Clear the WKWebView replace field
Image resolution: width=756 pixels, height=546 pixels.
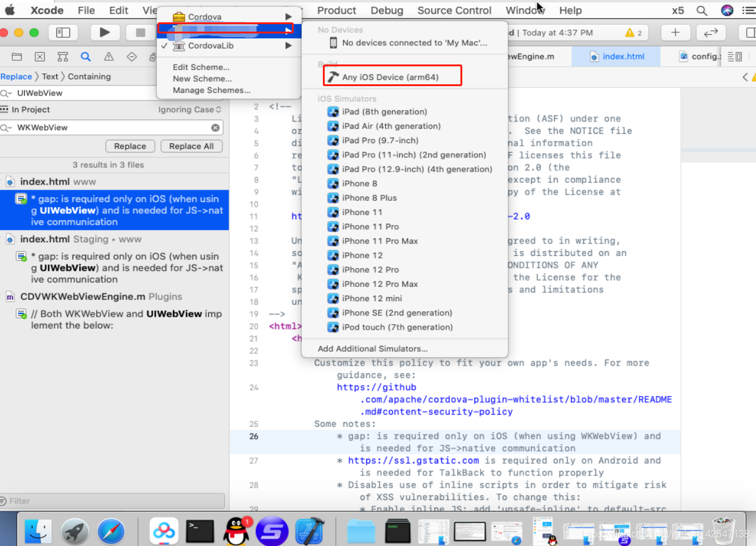point(215,128)
